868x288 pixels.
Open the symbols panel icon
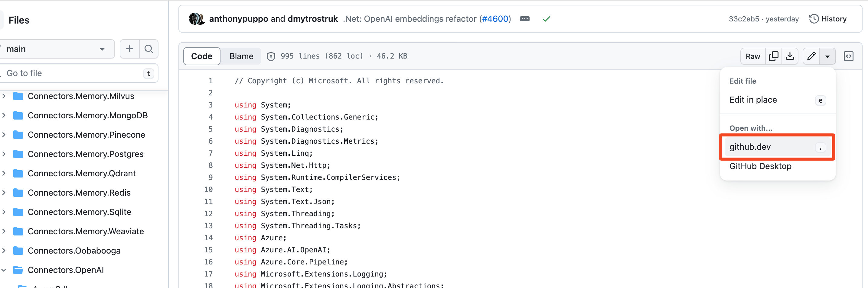click(848, 56)
